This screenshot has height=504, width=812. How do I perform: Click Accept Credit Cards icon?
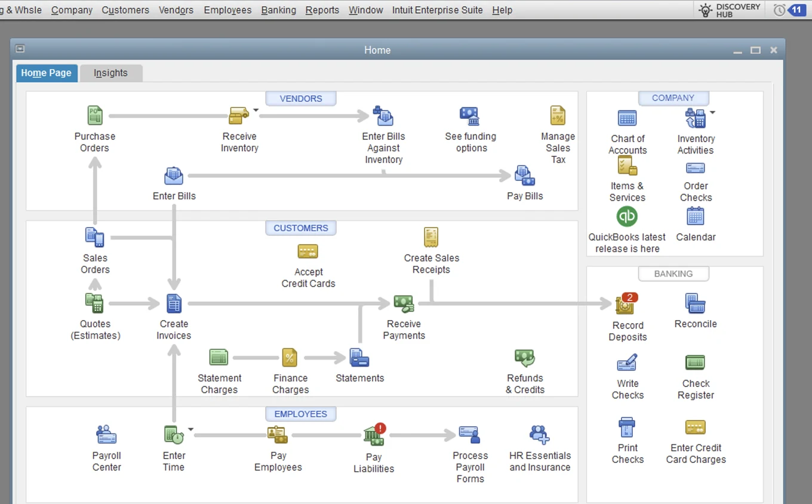(308, 251)
